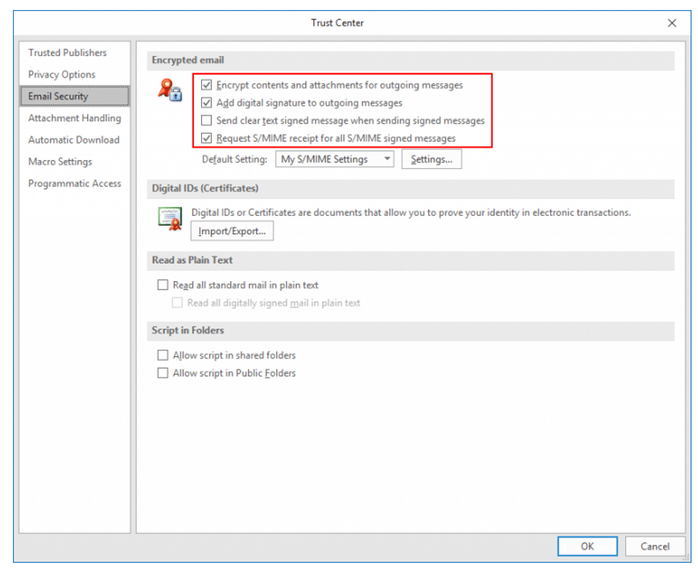Open Programmatic Access section
The image size is (698, 575).
coord(75,183)
